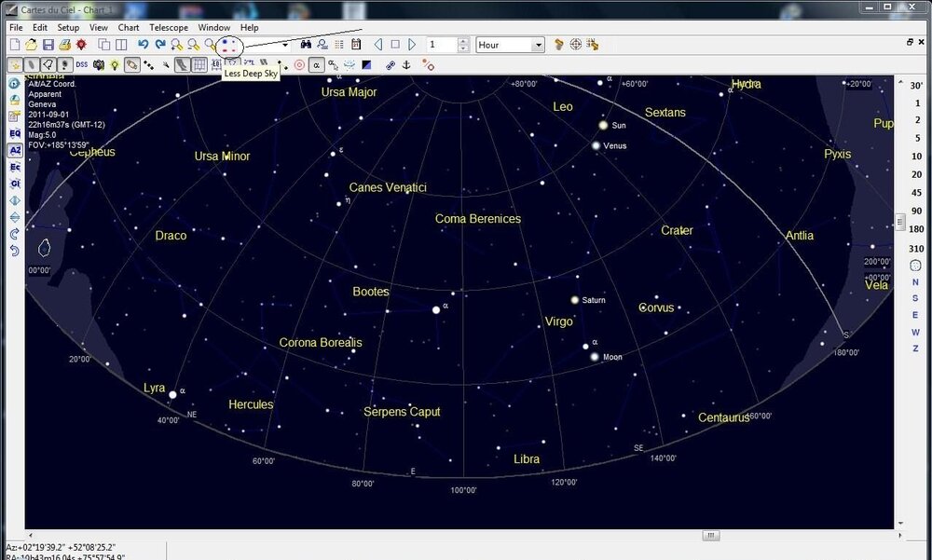Click the Save chart floppy disk icon
932x560 pixels.
click(x=48, y=45)
